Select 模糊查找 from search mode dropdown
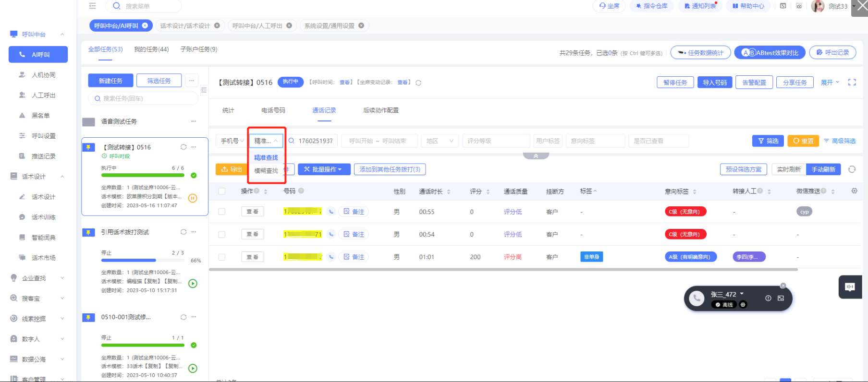868x382 pixels. [266, 171]
